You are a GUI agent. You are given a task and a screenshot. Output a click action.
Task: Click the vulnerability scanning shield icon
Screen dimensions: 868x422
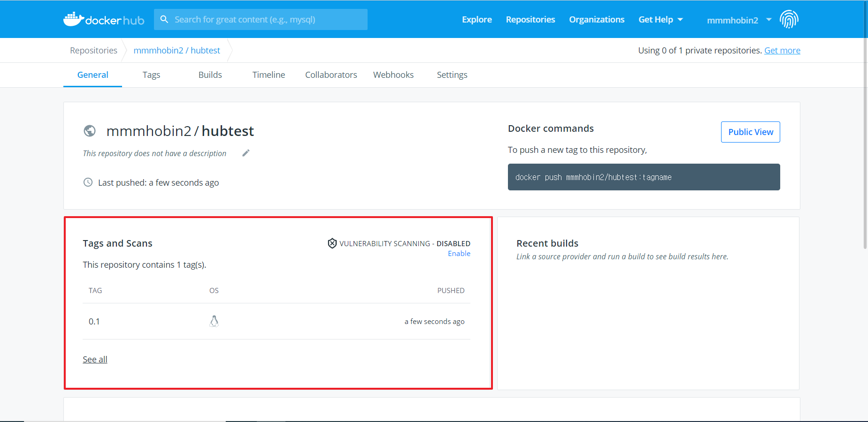coord(332,243)
